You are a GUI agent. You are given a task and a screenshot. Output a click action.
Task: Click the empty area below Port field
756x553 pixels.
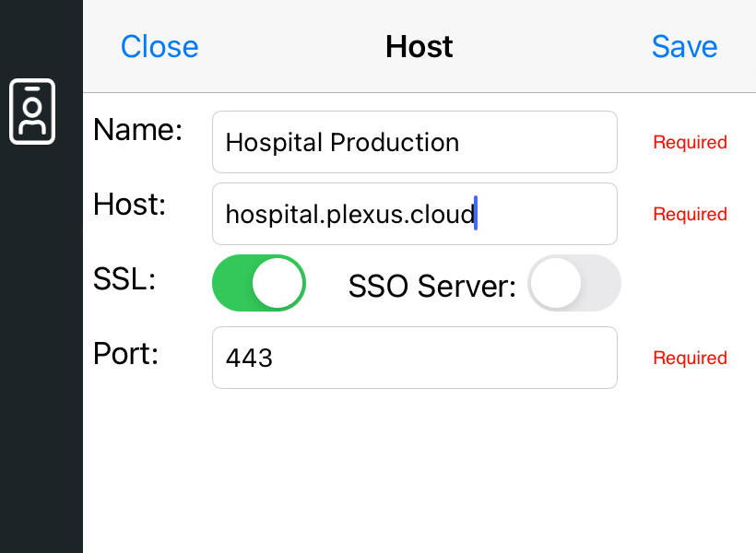tap(419, 470)
